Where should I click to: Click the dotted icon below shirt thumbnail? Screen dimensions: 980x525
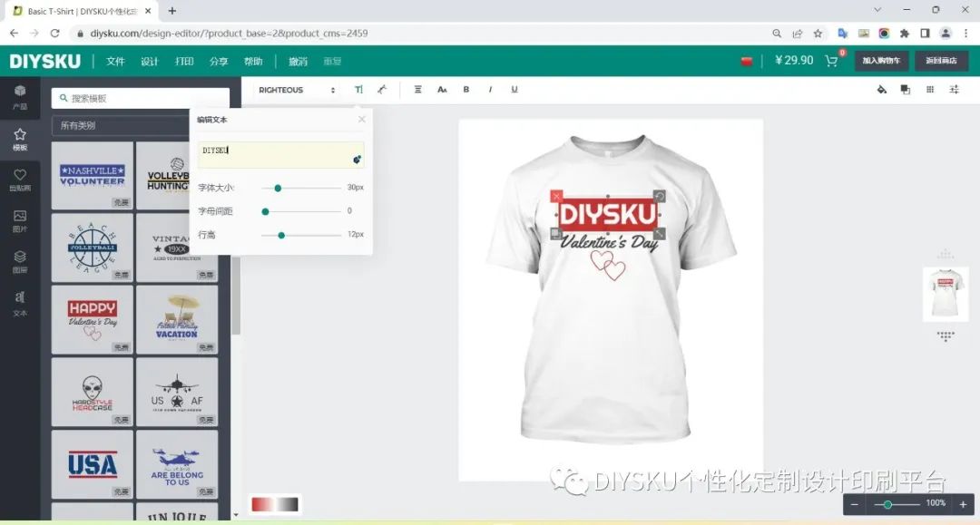945,336
